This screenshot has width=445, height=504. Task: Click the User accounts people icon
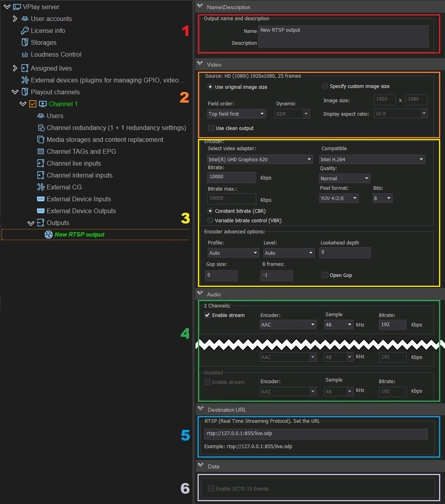tap(25, 19)
